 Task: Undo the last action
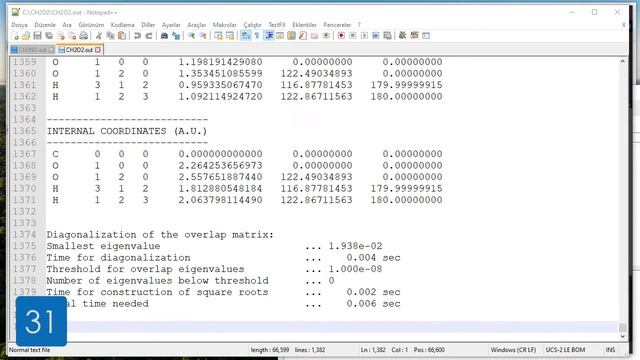point(137,36)
